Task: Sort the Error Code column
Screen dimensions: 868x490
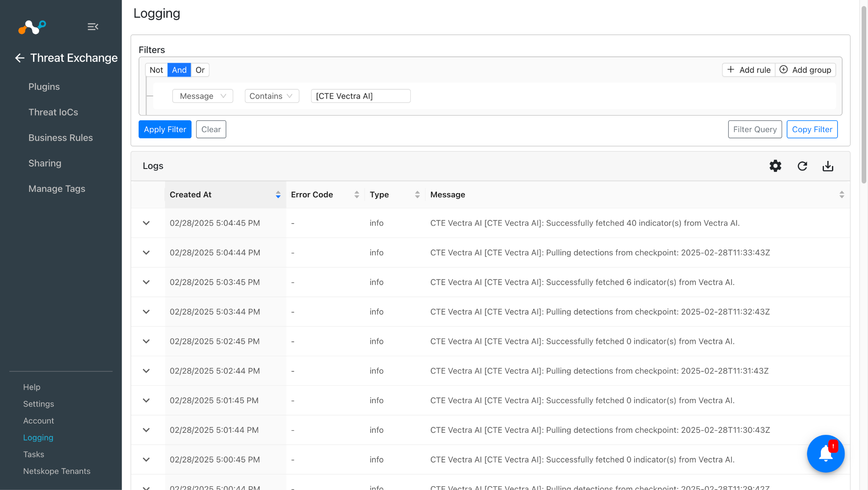Action: [x=356, y=194]
